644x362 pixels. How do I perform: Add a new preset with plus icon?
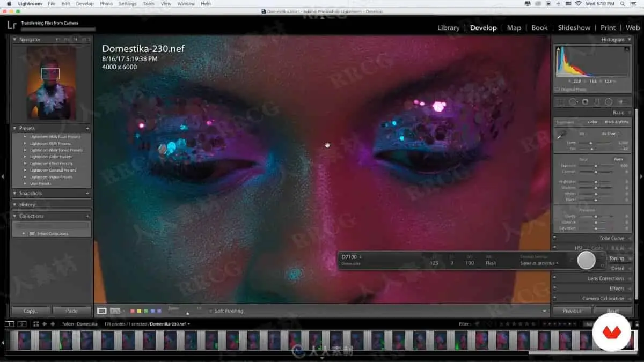tap(87, 128)
